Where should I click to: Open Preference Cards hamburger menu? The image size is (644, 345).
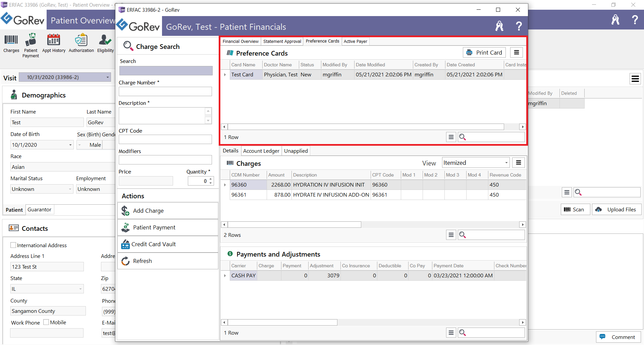(x=517, y=53)
